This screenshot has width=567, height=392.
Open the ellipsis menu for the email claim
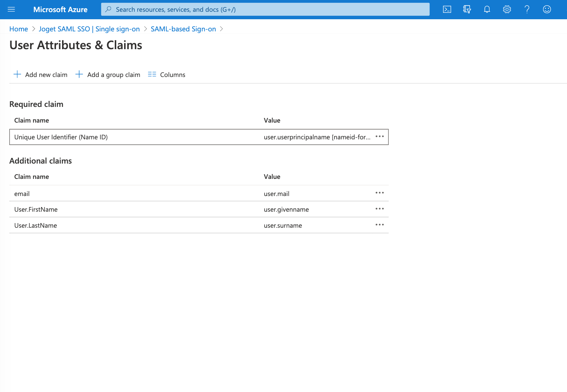[379, 193]
